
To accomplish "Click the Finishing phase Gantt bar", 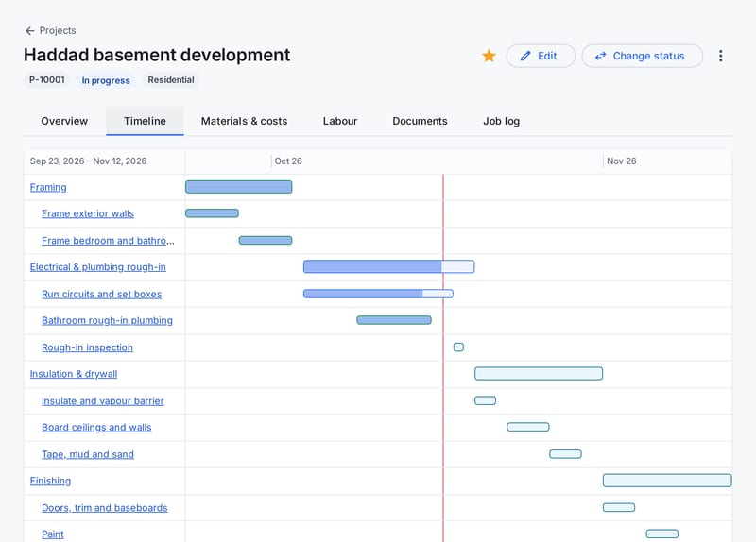I will pos(667,481).
